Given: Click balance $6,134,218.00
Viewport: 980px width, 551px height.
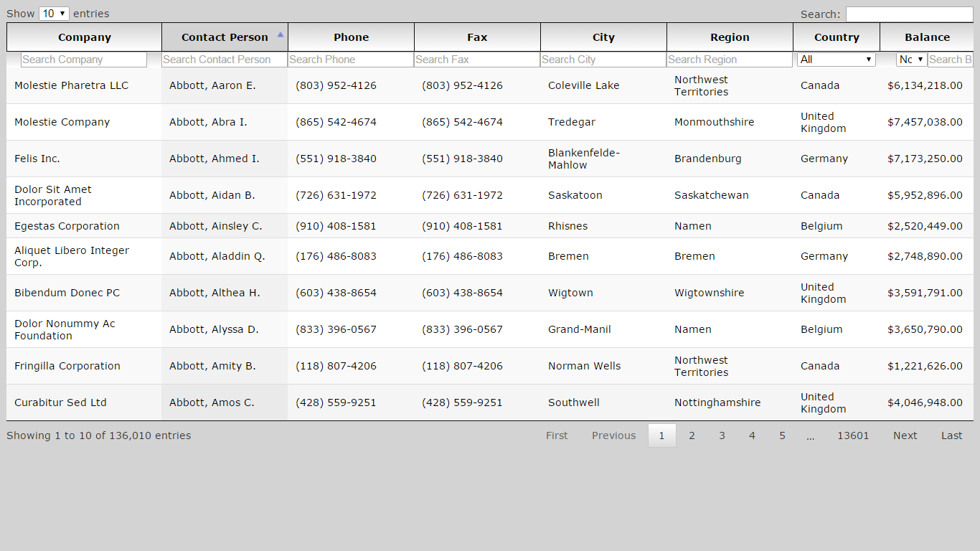Looking at the screenshot, I should 925,85.
